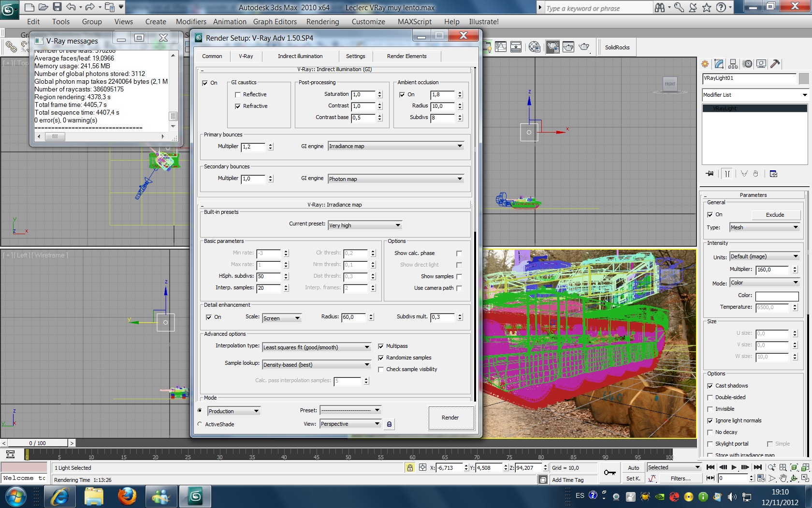The width and height of the screenshot is (812, 508).
Task: Toggle the selection lock padlock icon
Action: tap(410, 467)
